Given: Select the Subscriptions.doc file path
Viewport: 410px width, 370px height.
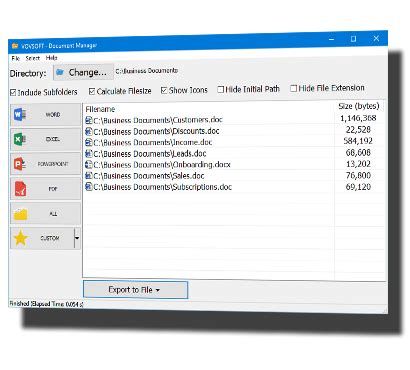Looking at the screenshot, I should tap(162, 187).
